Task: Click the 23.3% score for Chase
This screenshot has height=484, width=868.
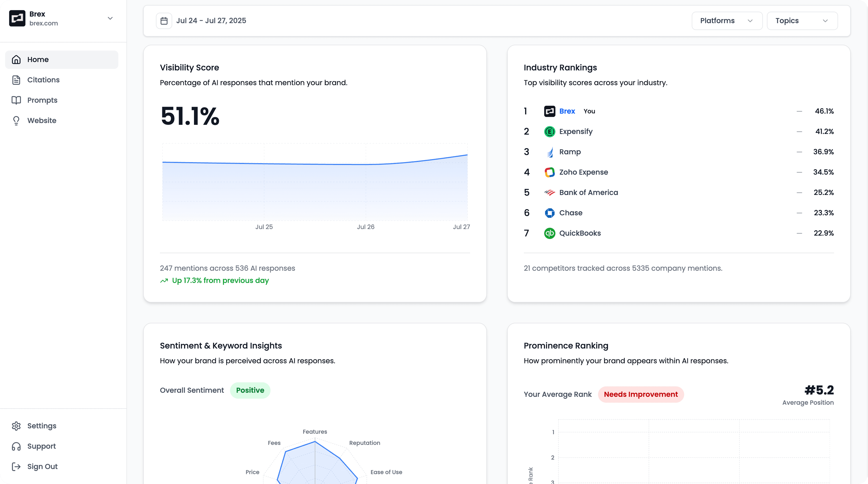Action: click(824, 213)
